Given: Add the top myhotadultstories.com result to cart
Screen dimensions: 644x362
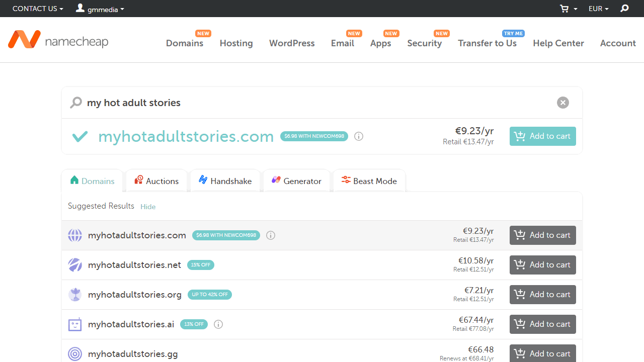Looking at the screenshot, I should [543, 136].
